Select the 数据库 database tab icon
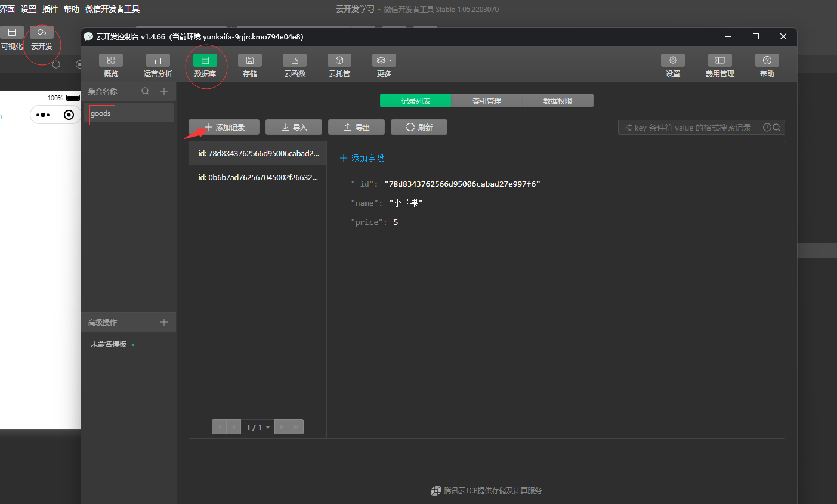 click(x=205, y=60)
